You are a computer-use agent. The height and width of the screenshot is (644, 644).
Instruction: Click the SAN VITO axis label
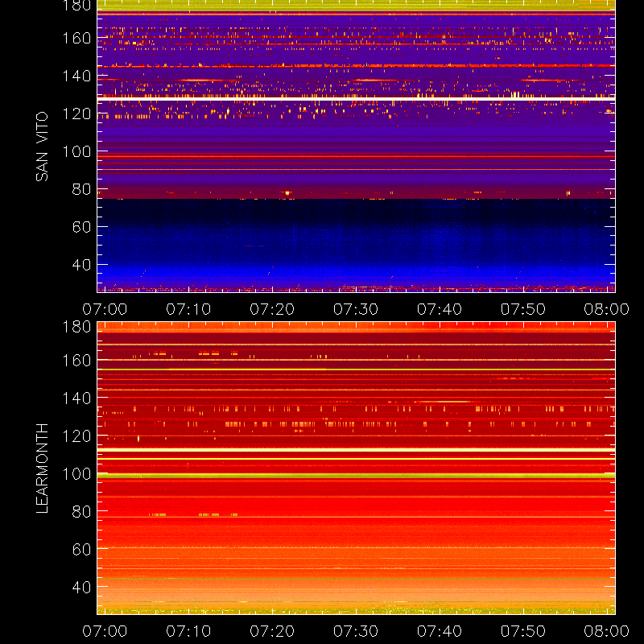(x=42, y=147)
